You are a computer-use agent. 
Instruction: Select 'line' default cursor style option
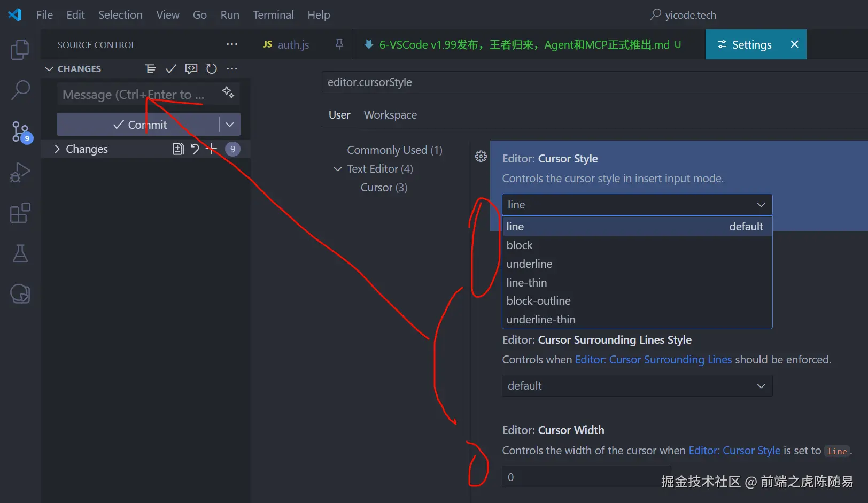point(637,227)
